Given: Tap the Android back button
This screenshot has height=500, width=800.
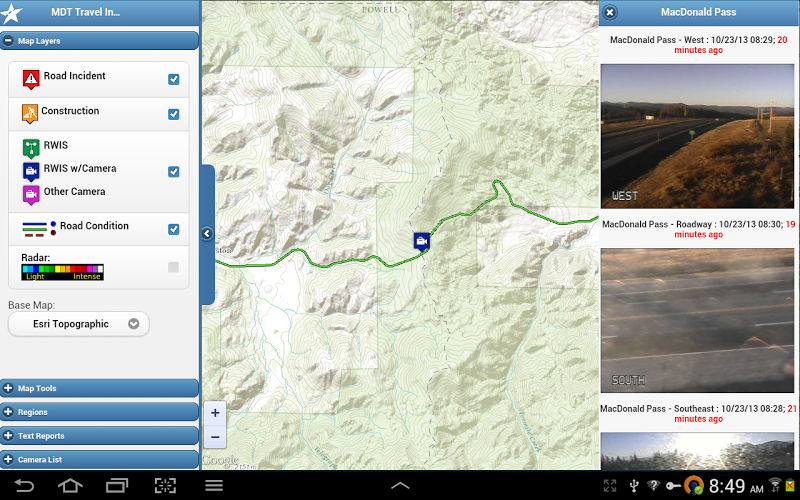Looking at the screenshot, I should tap(24, 485).
